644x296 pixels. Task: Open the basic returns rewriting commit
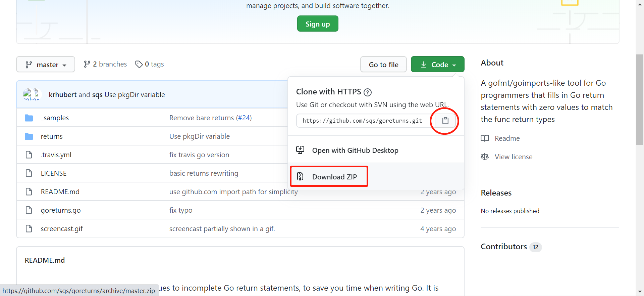click(204, 173)
